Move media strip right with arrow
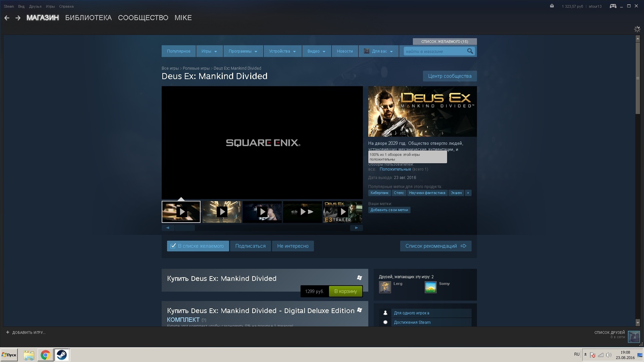 pyautogui.click(x=357, y=228)
